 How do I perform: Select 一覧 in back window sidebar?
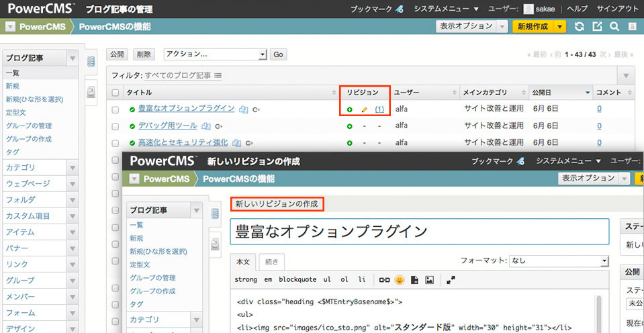tap(12, 73)
